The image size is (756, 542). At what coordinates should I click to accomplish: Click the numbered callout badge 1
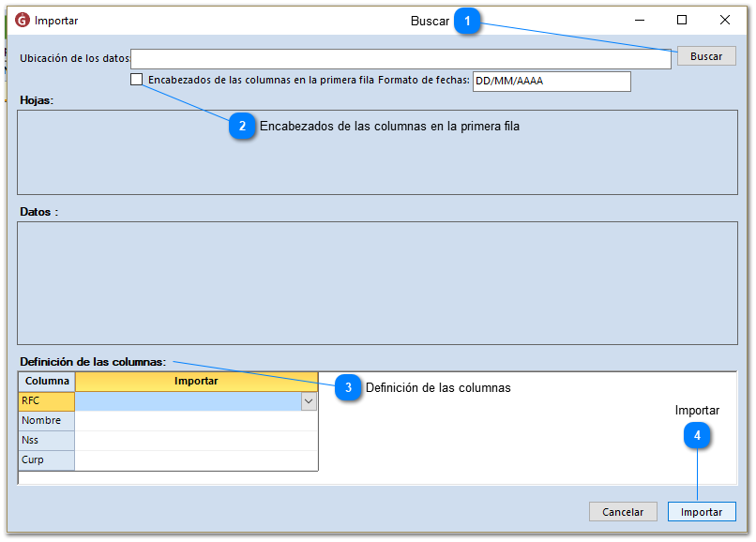click(x=468, y=22)
